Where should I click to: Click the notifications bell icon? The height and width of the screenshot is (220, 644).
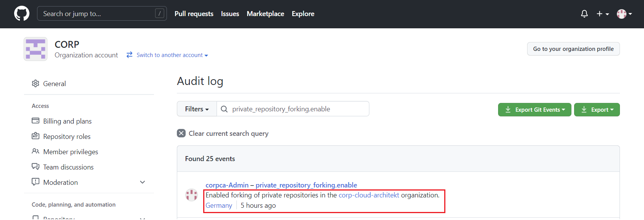pyautogui.click(x=584, y=14)
